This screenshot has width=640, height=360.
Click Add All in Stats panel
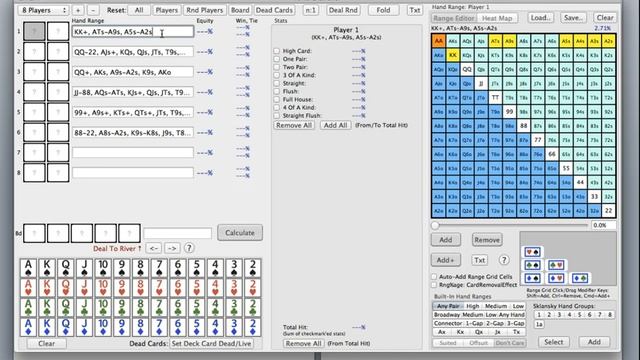coord(336,125)
